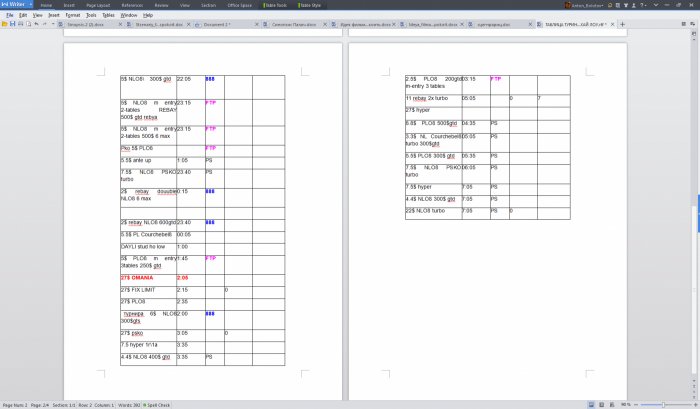Click the Open folder icon in quick toolbar
The width and height of the screenshot is (700, 409).
tap(4, 24)
